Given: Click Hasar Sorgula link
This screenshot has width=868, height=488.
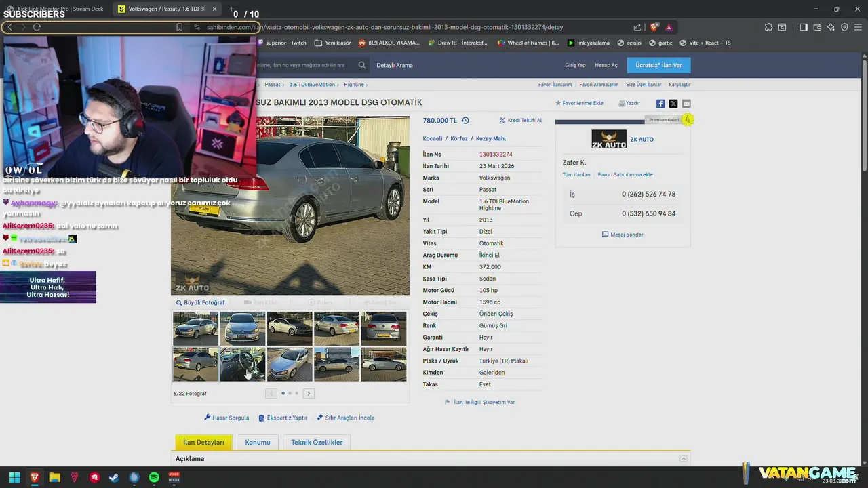Looking at the screenshot, I should pyautogui.click(x=226, y=418).
